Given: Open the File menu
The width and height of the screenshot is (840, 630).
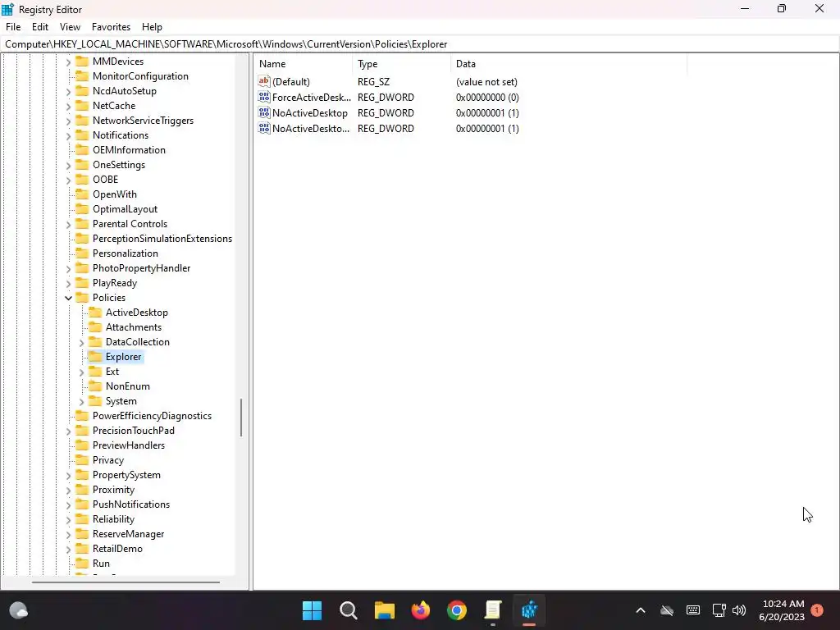Looking at the screenshot, I should click(x=13, y=27).
